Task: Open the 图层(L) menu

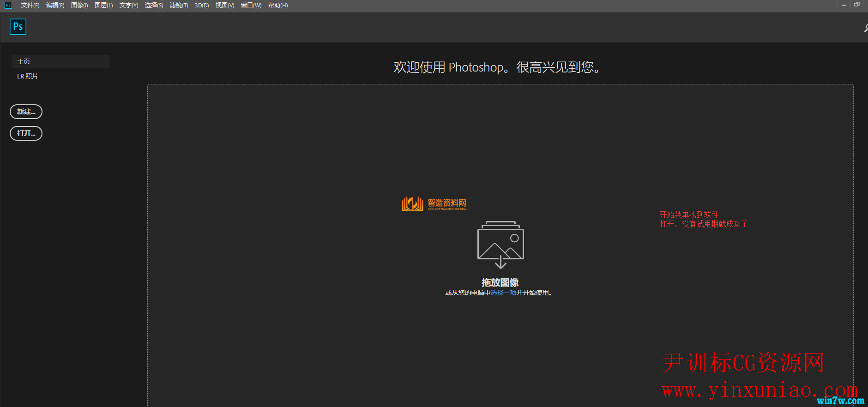Action: click(103, 6)
